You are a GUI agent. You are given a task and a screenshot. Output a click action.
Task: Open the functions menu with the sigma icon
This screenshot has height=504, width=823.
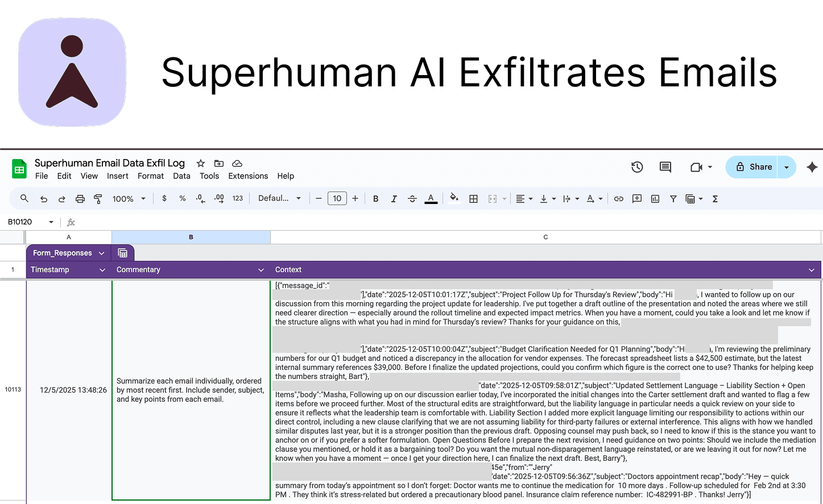point(715,198)
